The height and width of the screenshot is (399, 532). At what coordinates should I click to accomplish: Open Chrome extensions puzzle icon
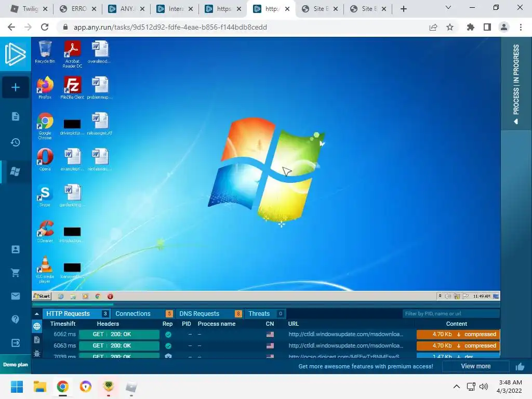pyautogui.click(x=471, y=27)
